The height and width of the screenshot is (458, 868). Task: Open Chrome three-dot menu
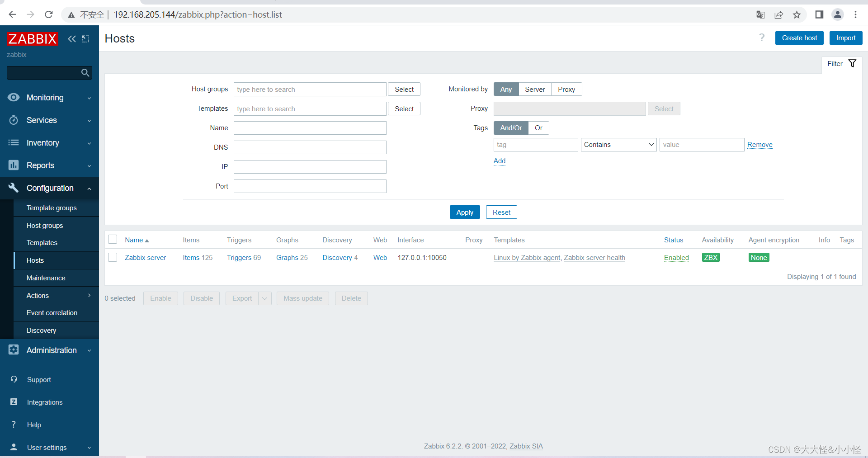click(855, 14)
